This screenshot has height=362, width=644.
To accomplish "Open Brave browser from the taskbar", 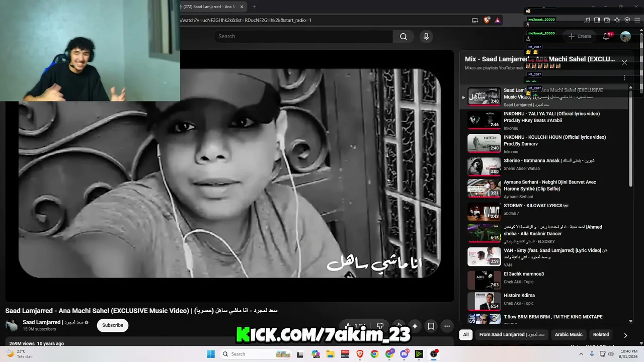I will pyautogui.click(x=360, y=354).
